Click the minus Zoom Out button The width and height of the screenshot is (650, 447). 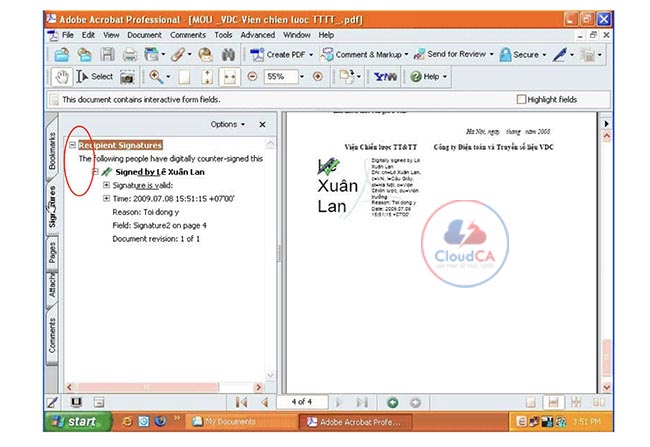click(x=252, y=76)
